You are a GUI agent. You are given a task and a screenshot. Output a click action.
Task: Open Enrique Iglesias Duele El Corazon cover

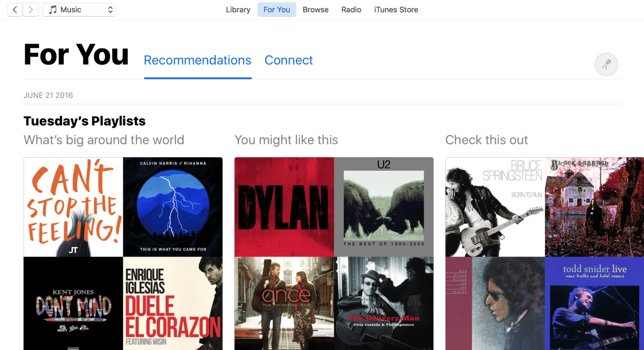173,303
